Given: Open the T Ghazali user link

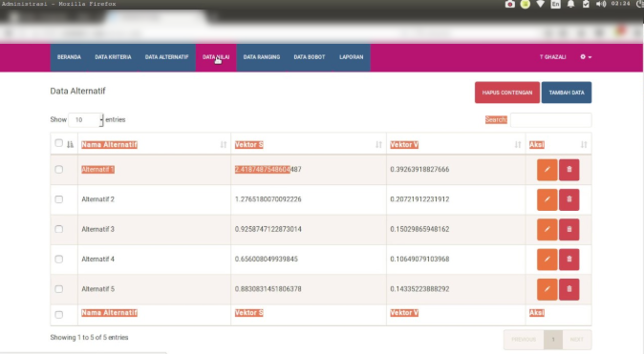Looking at the screenshot, I should 553,57.
